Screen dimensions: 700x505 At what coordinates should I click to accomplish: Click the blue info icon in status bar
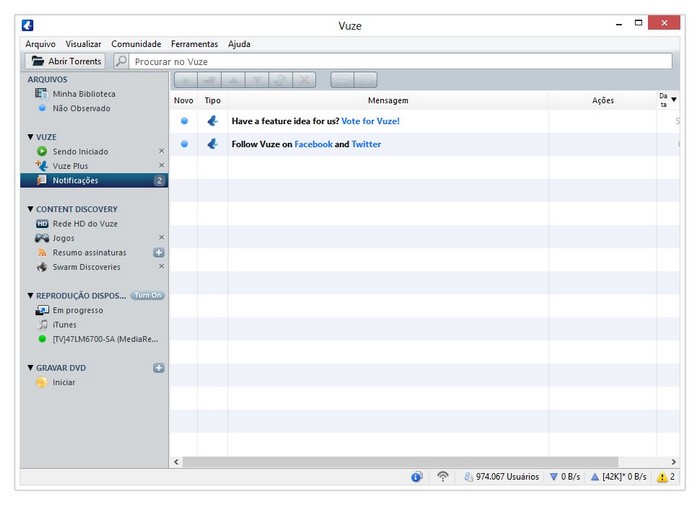click(417, 477)
